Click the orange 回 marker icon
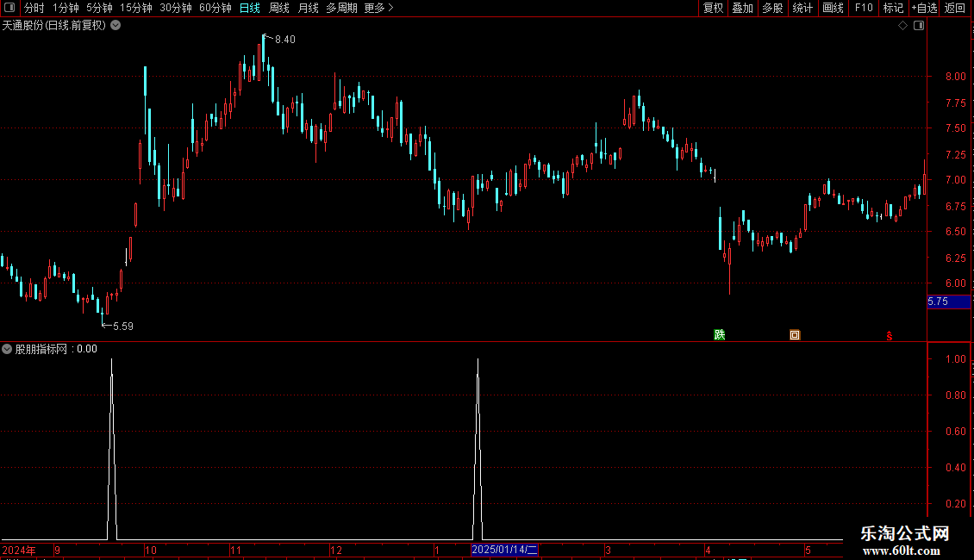This screenshot has width=974, height=560. 795,335
